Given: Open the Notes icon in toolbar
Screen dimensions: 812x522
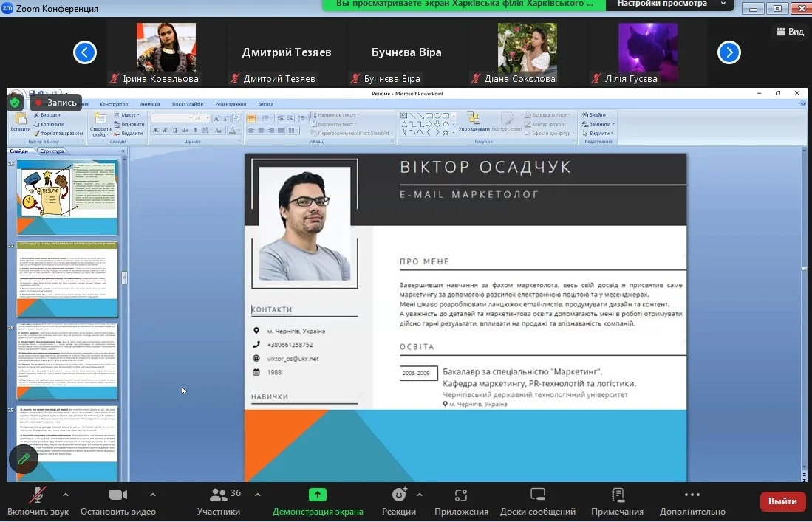Looking at the screenshot, I should (618, 495).
